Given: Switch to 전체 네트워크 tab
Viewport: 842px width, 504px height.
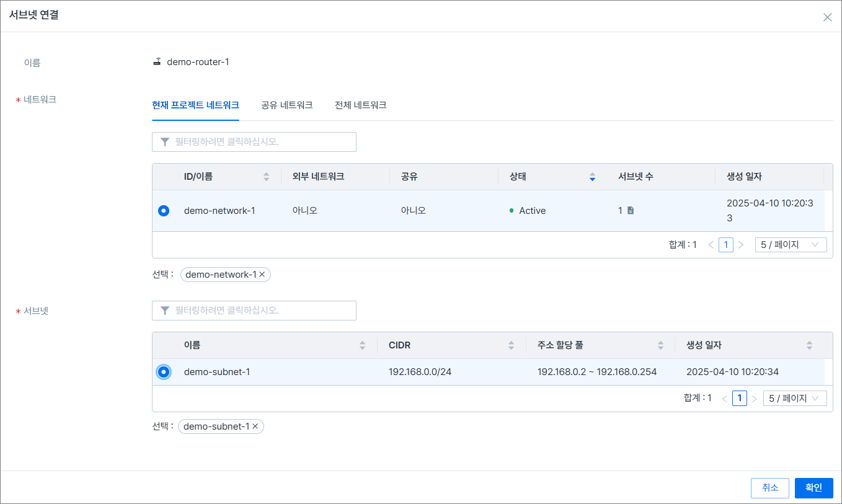Looking at the screenshot, I should click(360, 105).
